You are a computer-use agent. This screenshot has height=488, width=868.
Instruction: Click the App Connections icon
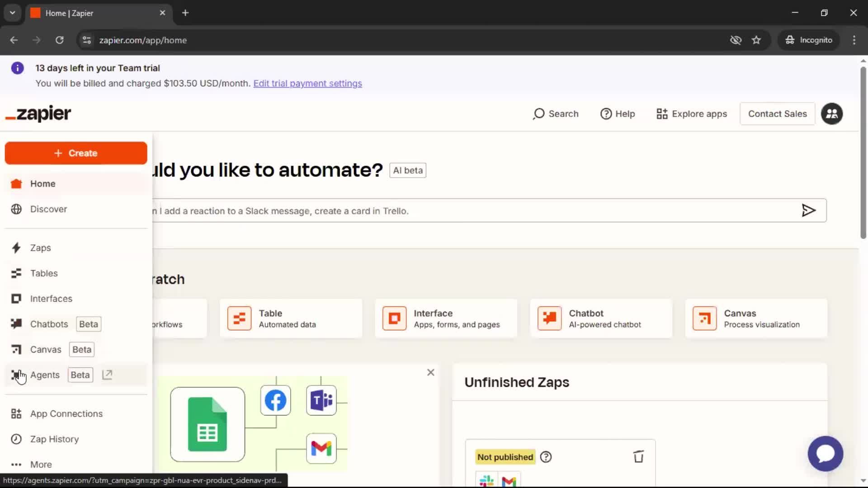point(16,413)
